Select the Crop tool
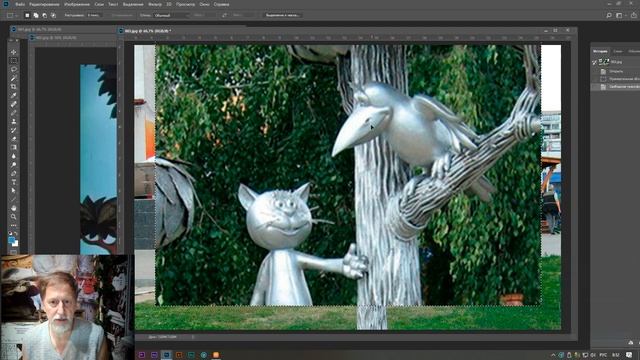640x360 pixels. click(13, 87)
